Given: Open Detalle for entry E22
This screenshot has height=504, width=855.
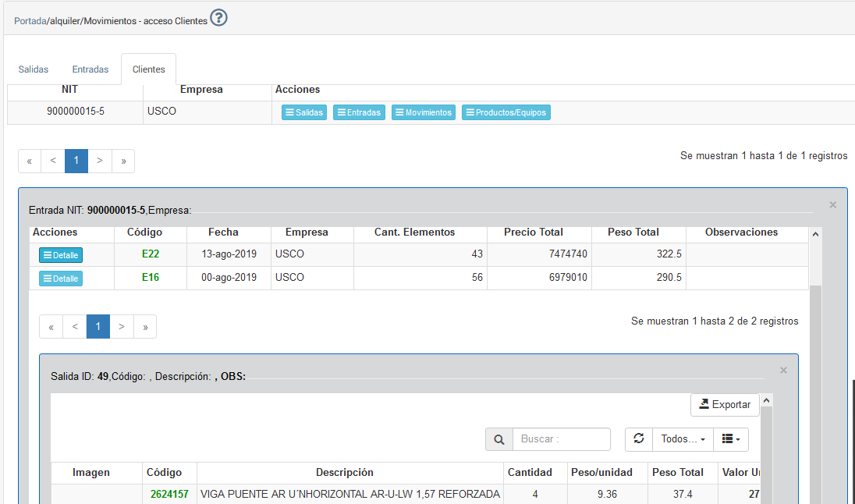Looking at the screenshot, I should [61, 255].
